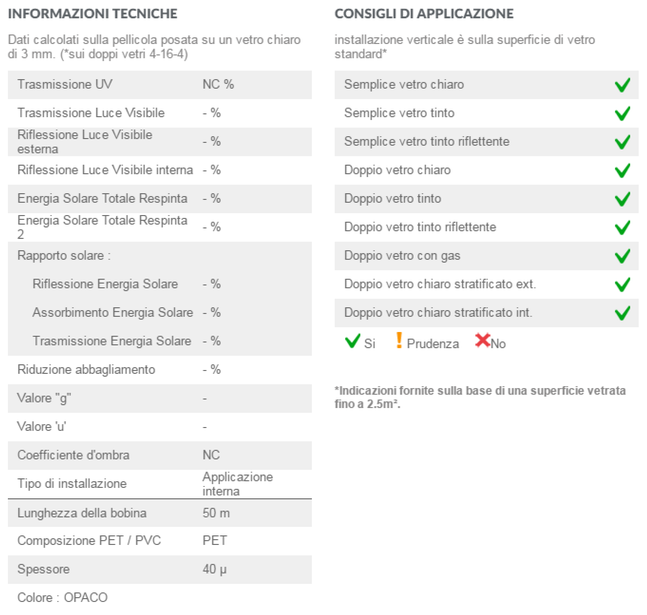Image resolution: width=647 pixels, height=615 pixels.
Task: Click the green Si legend checkmark
Action: 352,341
